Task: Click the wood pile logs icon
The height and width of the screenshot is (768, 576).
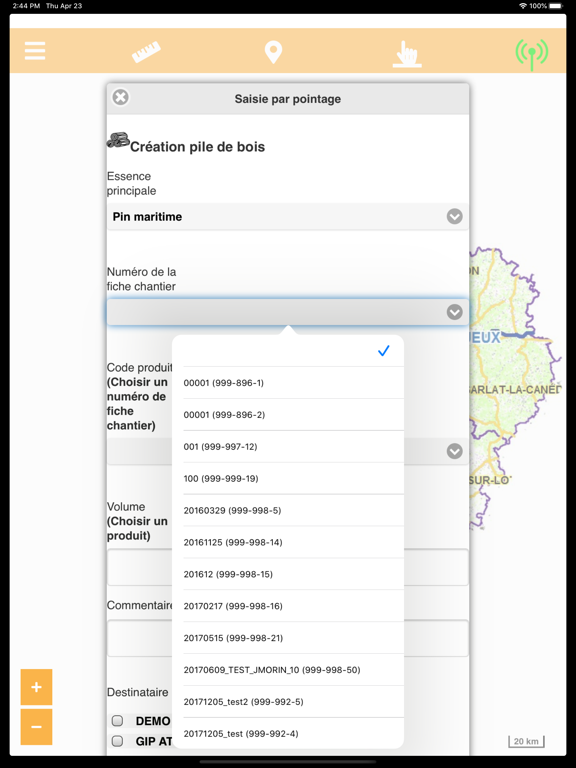Action: click(x=118, y=141)
